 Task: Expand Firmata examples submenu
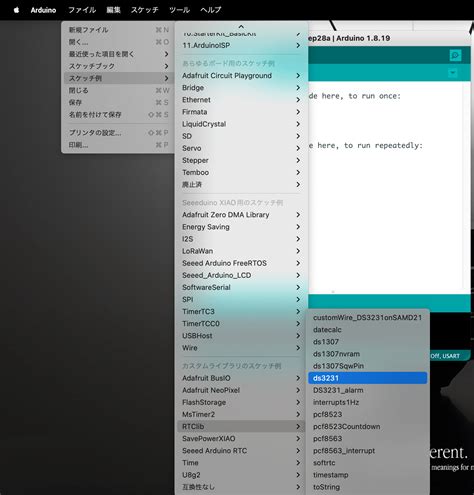tap(241, 112)
